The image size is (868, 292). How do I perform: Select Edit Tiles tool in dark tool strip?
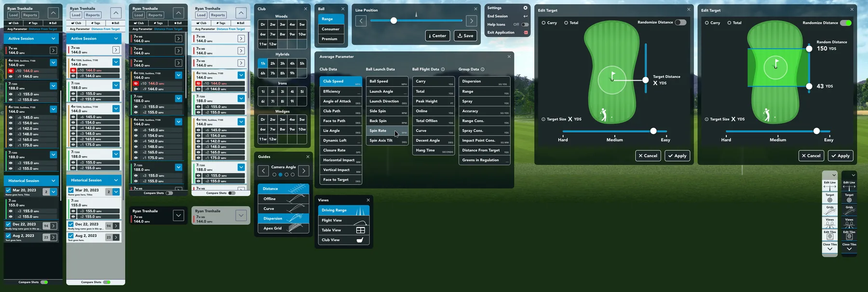849,235
